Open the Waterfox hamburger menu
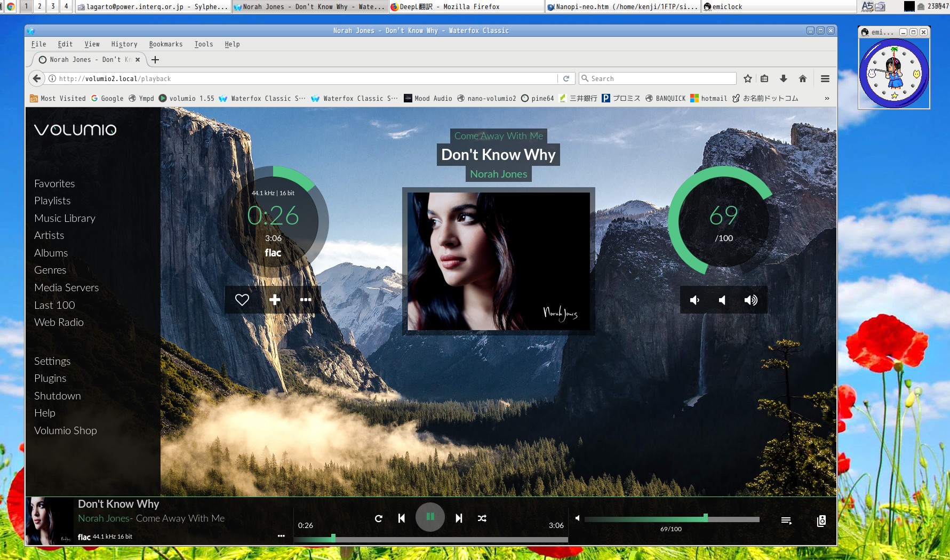The width and height of the screenshot is (950, 560). 825,79
